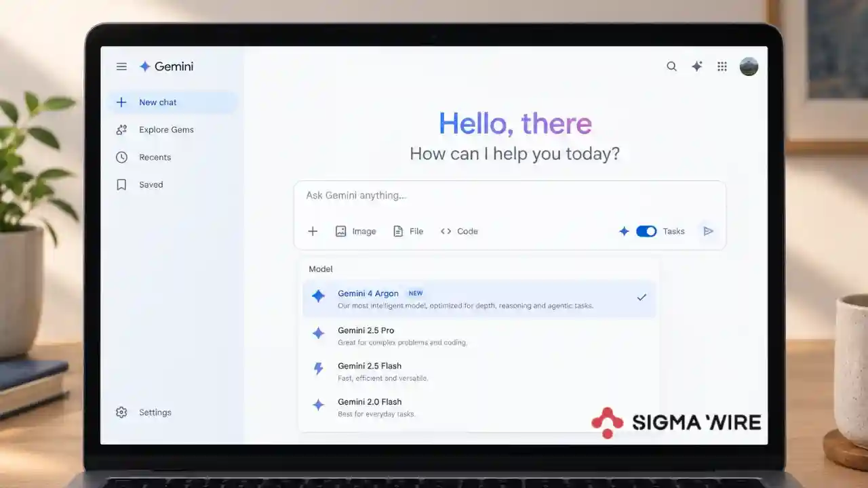Click the plus attach icon in prompt box
Image resolution: width=868 pixels, height=488 pixels.
[313, 231]
